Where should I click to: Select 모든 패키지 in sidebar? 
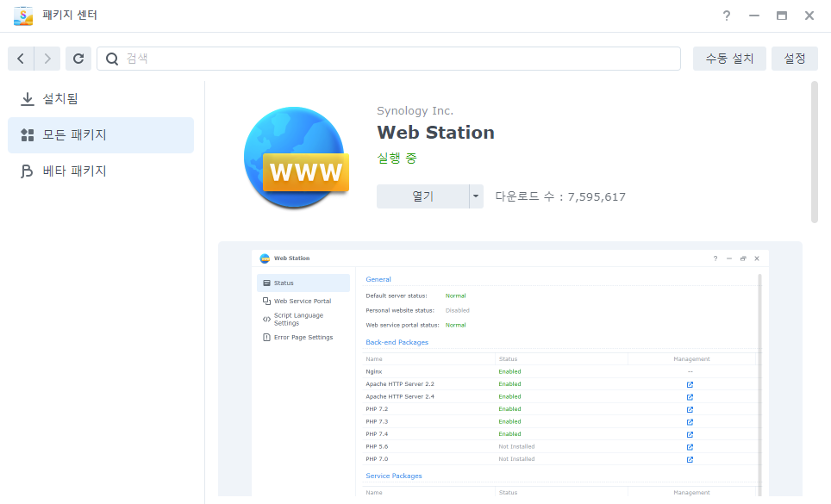click(101, 135)
